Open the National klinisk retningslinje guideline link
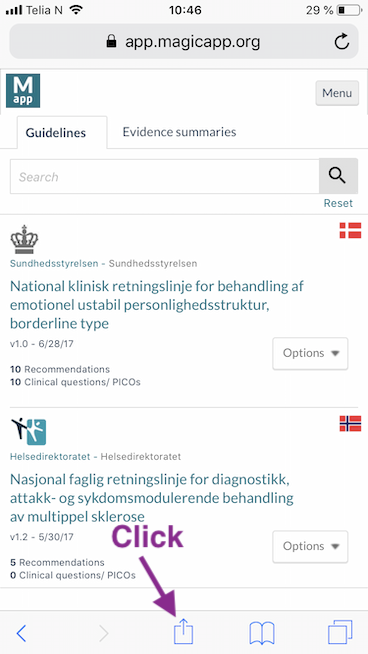 (156, 305)
